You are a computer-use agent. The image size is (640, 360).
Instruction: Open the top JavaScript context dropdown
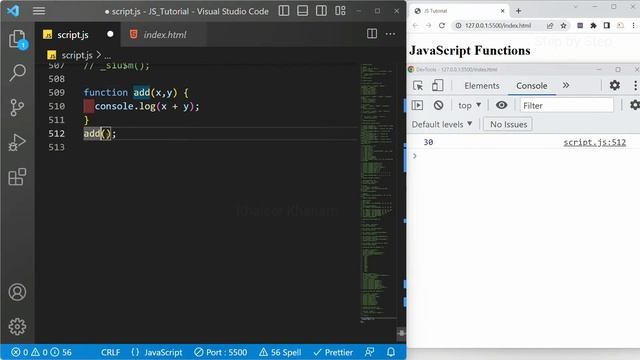[469, 105]
